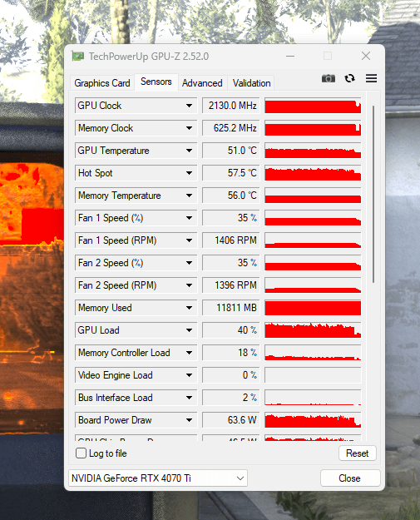Open the Bus Interface Load dropdown

click(x=189, y=398)
